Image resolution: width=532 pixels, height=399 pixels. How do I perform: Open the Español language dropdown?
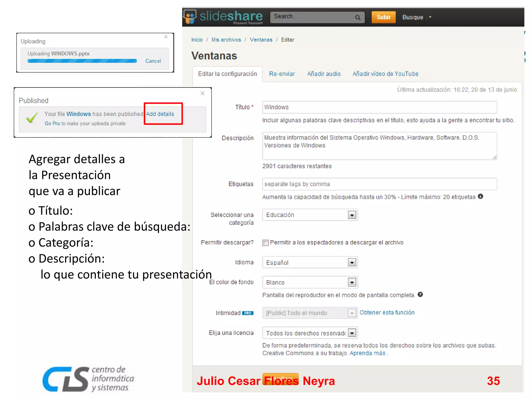click(310, 262)
